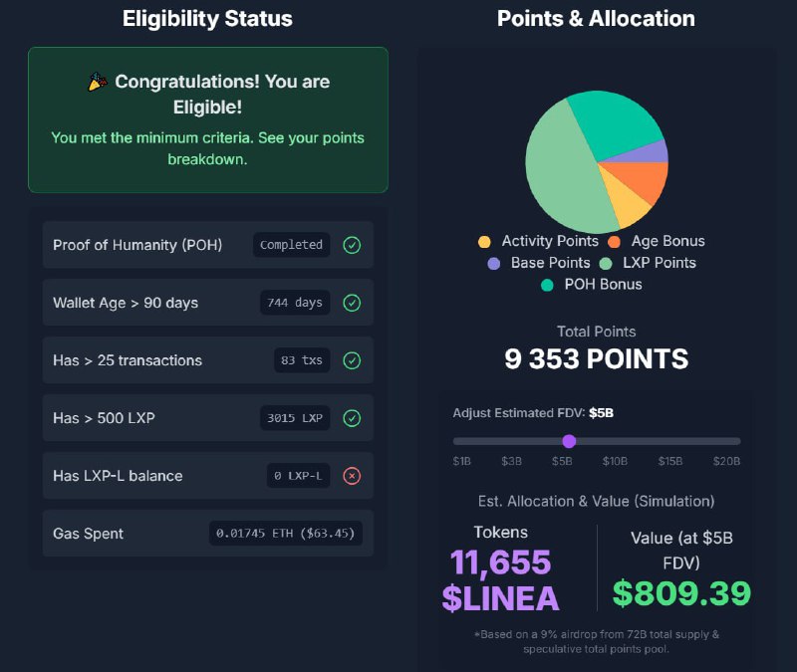The height and width of the screenshot is (672, 797).
Task: Click the 25 transactions green checkmark icon
Action: [x=352, y=360]
